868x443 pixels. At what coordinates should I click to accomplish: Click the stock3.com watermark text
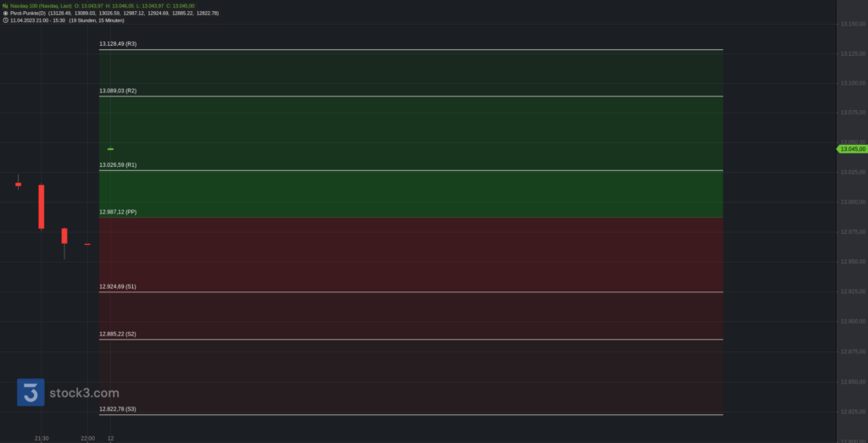84,393
